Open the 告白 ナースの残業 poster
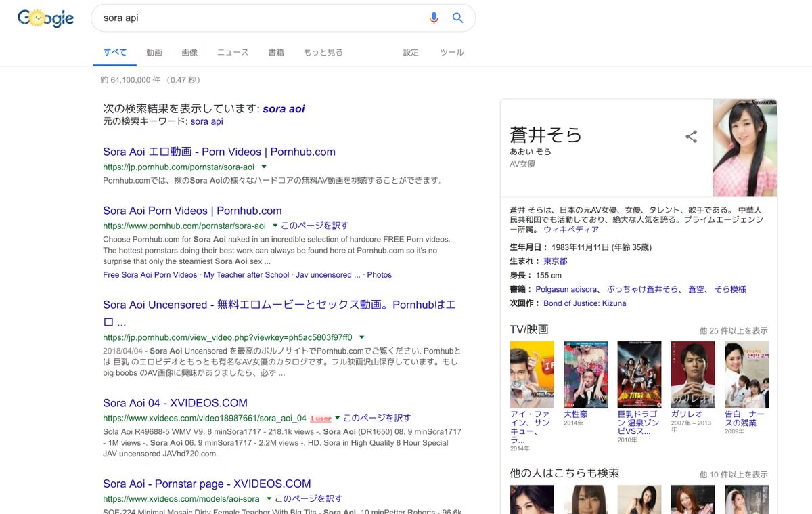Screen dimensions: 812x514 [x=746, y=374]
